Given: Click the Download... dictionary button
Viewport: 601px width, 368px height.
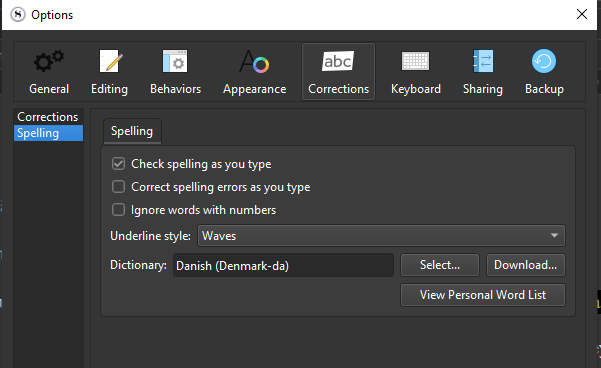Looking at the screenshot, I should point(525,265).
